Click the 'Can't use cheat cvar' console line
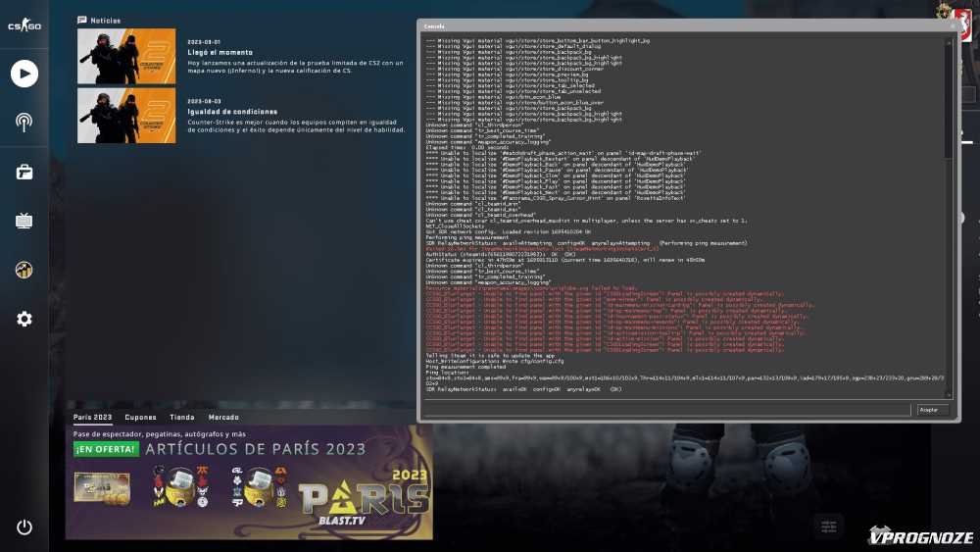The image size is (980, 552). coord(586,221)
